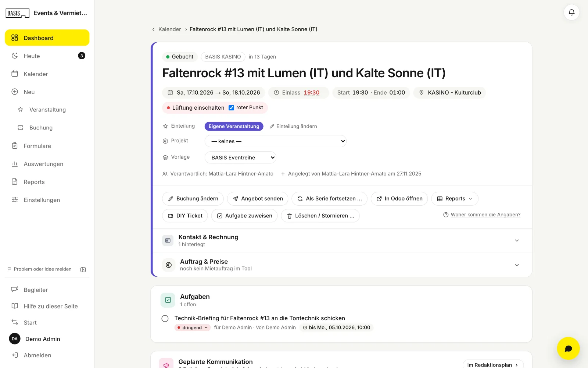Click the Aufgaben checklist icon
This screenshot has height=368, width=588.
click(x=168, y=300)
